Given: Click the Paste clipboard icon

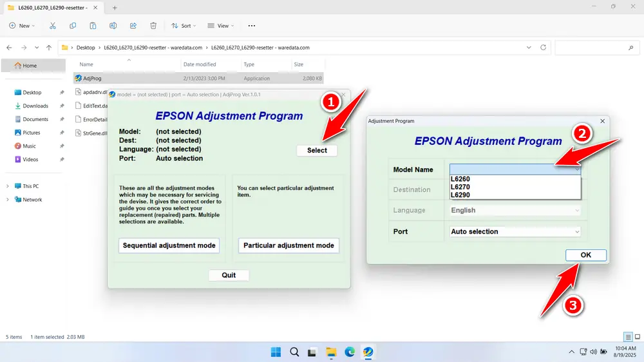Looking at the screenshot, I should point(93,26).
